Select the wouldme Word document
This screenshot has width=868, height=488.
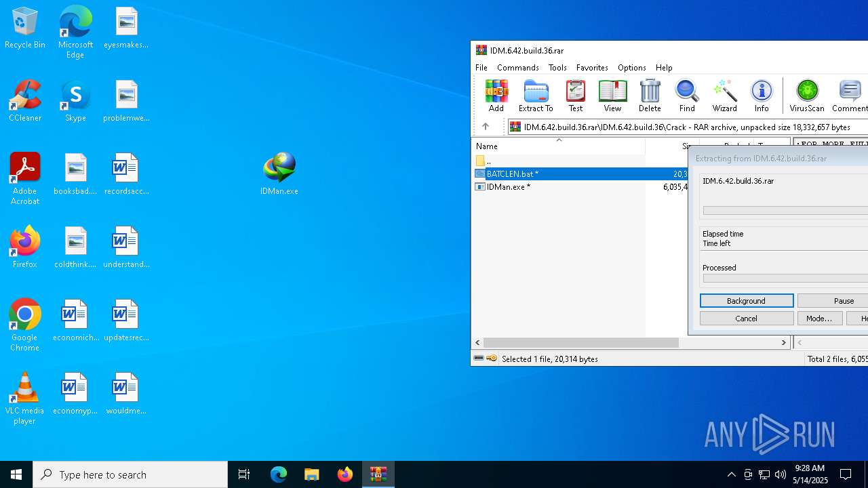pyautogui.click(x=126, y=394)
